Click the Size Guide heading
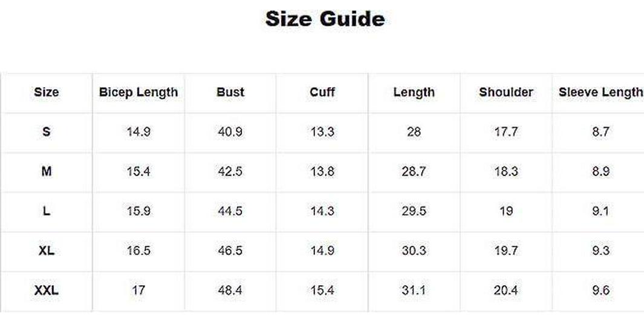This screenshot has height=322, width=644. pos(325,19)
